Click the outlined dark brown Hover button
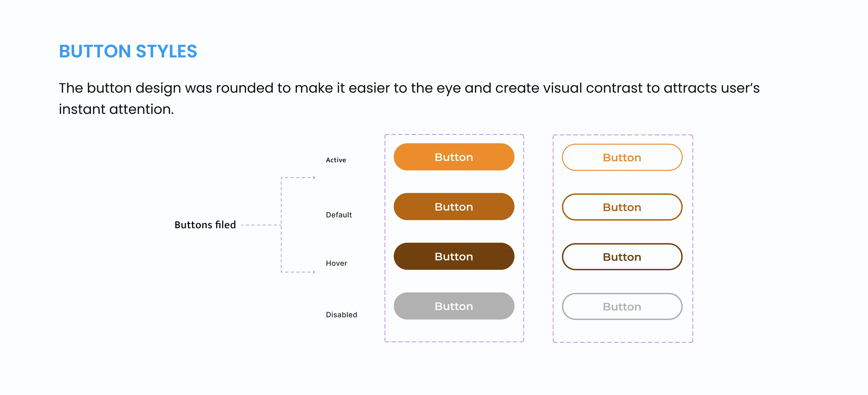 click(622, 257)
